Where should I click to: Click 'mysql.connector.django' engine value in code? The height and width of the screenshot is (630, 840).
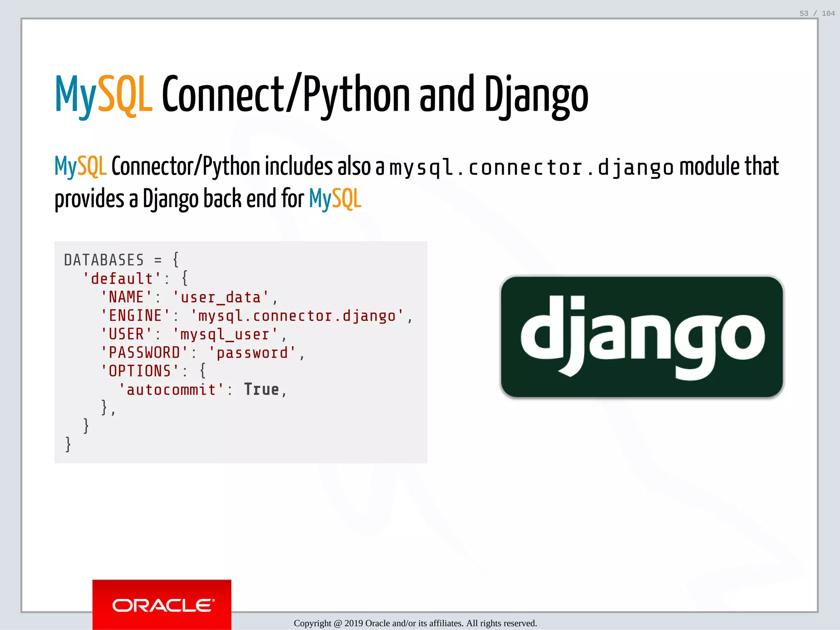pyautogui.click(x=297, y=316)
